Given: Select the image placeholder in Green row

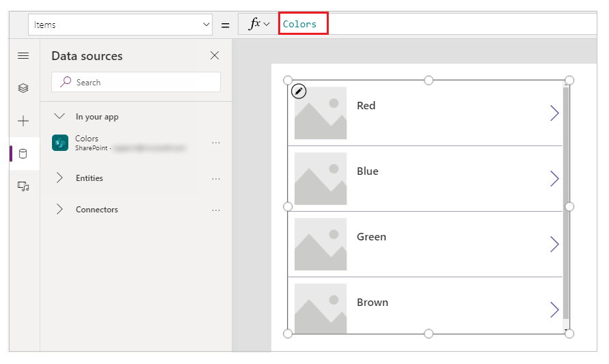Looking at the screenshot, I should pyautogui.click(x=321, y=244).
